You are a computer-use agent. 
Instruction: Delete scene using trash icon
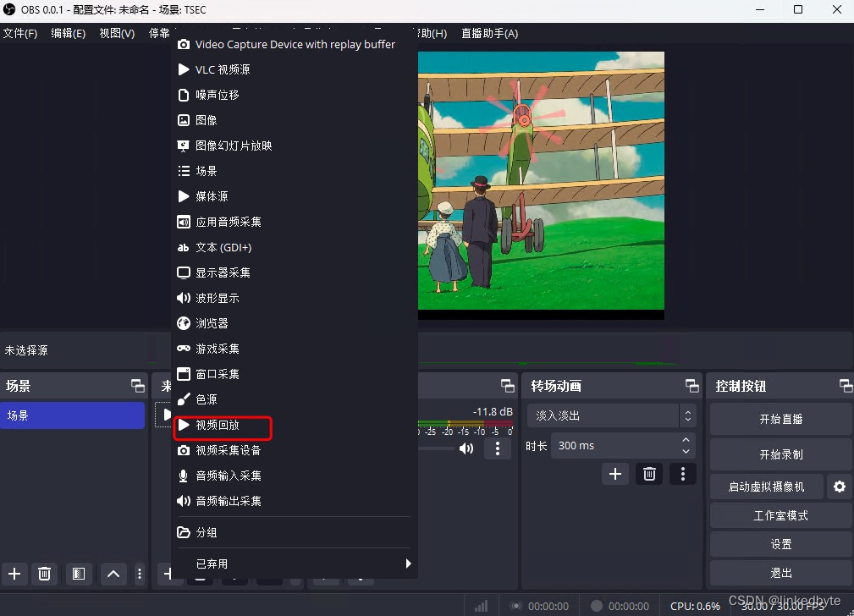pyautogui.click(x=44, y=574)
